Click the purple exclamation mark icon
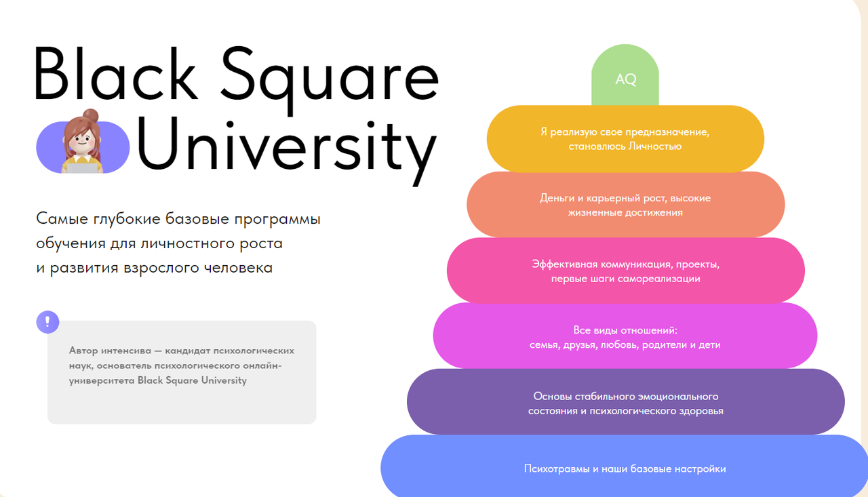Image resolution: width=868 pixels, height=497 pixels. pyautogui.click(x=47, y=322)
